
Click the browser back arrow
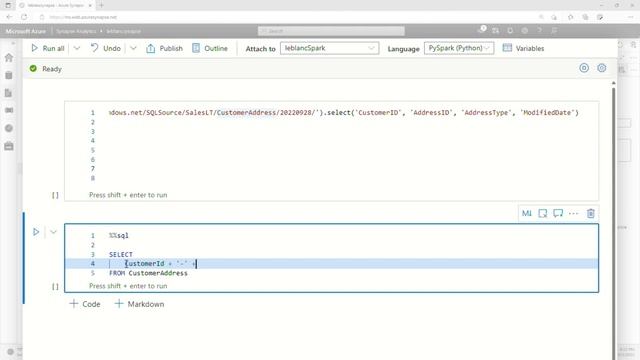point(9,17)
